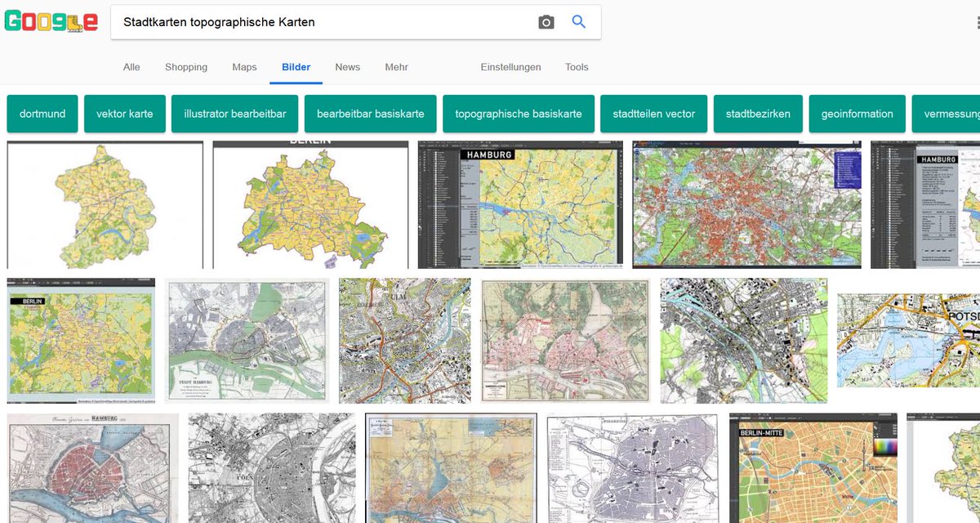This screenshot has height=523, width=980.
Task: Open the Mehr menu
Action: pyautogui.click(x=397, y=67)
